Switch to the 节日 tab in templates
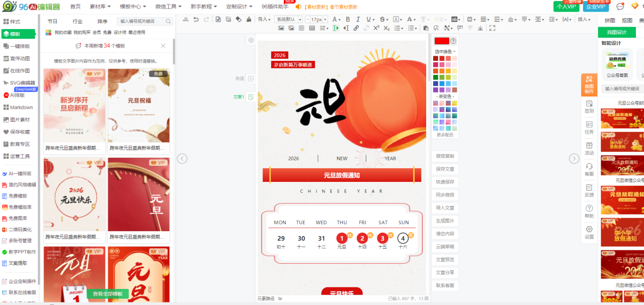This screenshot has height=305, width=644. (x=52, y=22)
